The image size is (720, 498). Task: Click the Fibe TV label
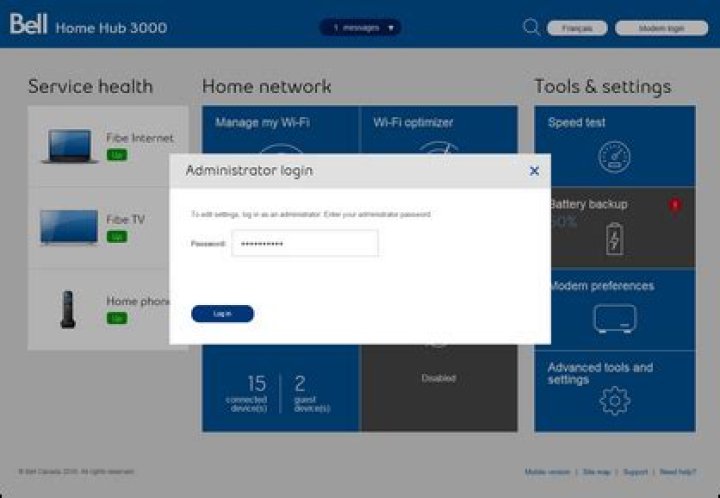pos(125,219)
